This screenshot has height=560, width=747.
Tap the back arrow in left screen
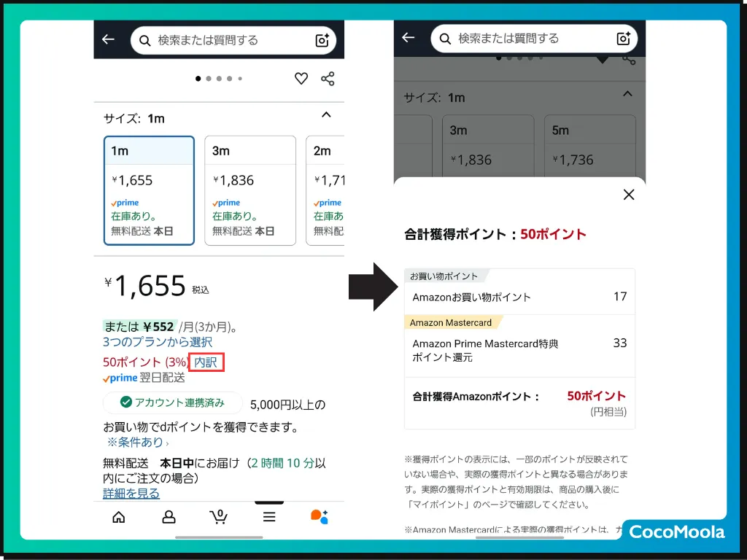click(109, 39)
